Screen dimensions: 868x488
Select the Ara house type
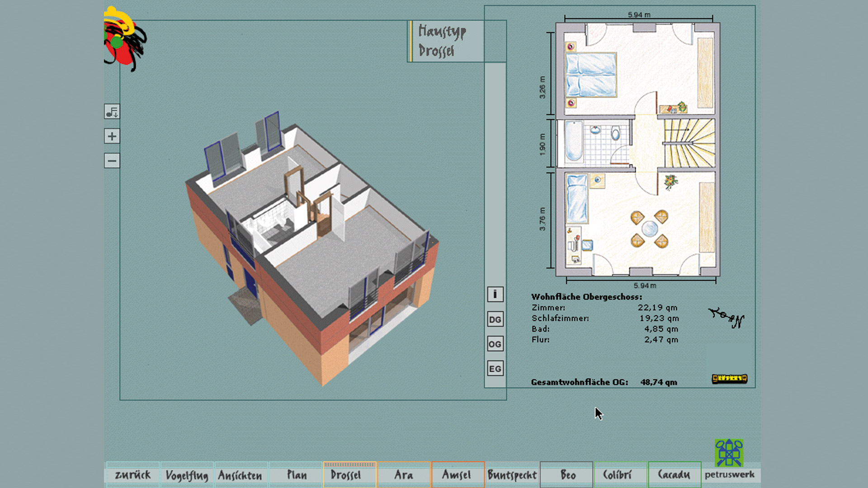pos(404,475)
